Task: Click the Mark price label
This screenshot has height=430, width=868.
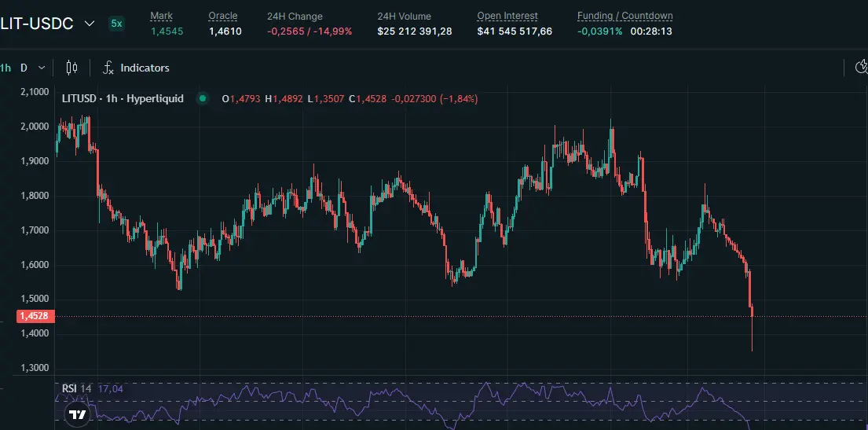Action: click(x=161, y=16)
